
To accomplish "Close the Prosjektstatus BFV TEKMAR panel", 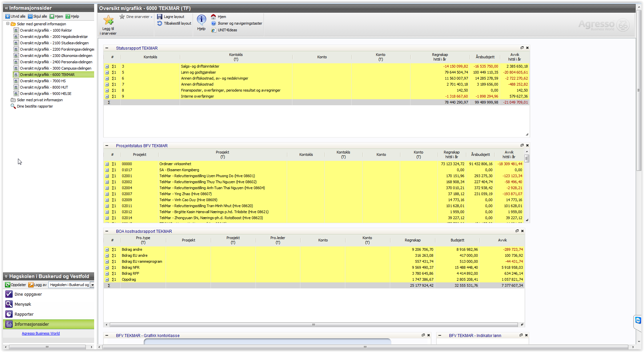I will pos(527,145).
